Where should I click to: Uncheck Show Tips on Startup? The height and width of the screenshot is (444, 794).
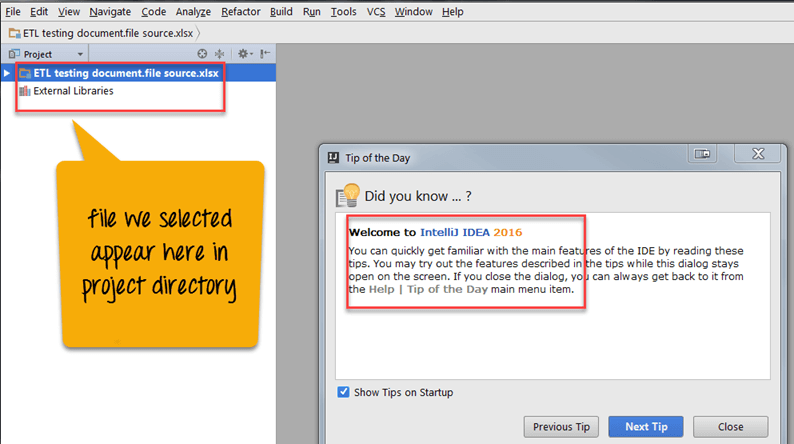pos(344,392)
